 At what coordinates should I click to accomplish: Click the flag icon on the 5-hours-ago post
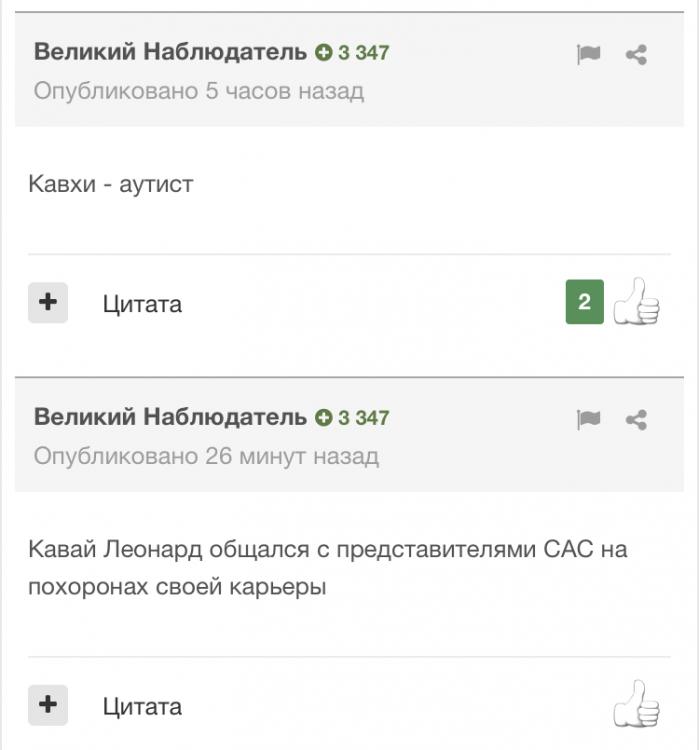coord(588,55)
